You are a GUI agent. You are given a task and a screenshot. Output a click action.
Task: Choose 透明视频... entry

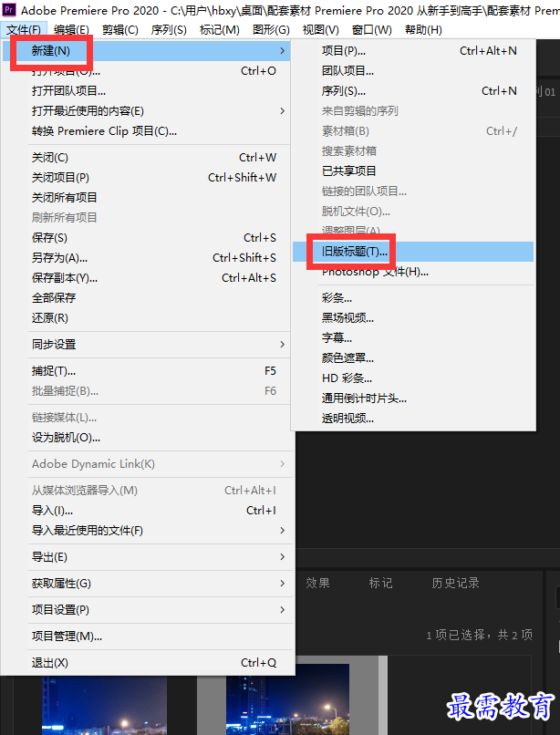click(413, 419)
